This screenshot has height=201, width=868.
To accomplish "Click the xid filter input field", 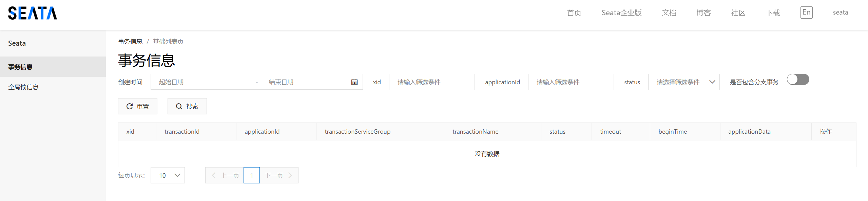I will pyautogui.click(x=431, y=82).
